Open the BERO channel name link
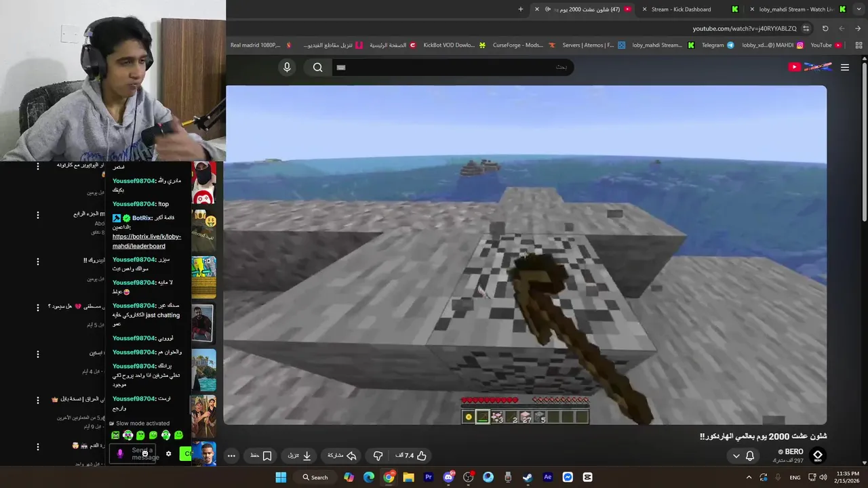Viewport: 868px width, 488px height. pos(794,451)
